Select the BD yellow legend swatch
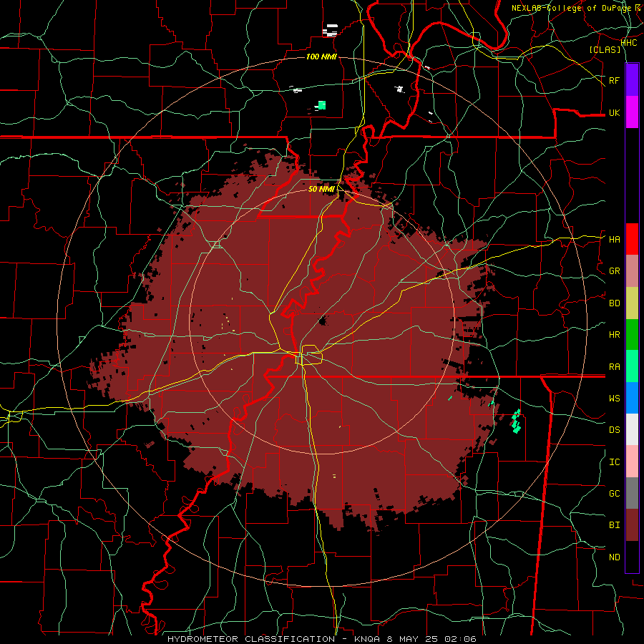 (x=632, y=303)
